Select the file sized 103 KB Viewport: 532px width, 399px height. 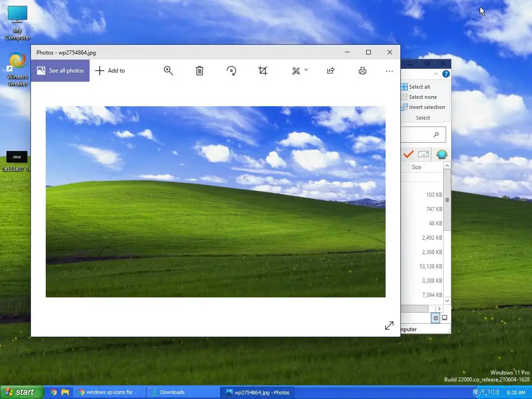pyautogui.click(x=434, y=195)
